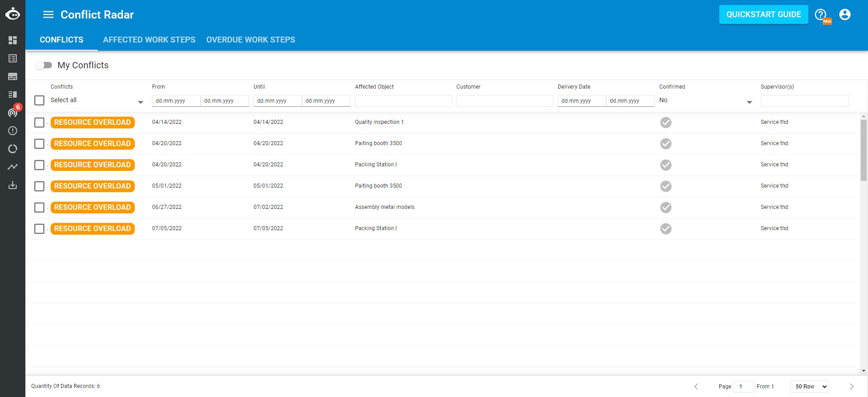Check the box for Assembly metal models row
Screen dimensions: 868x397
pyautogui.click(x=39, y=208)
